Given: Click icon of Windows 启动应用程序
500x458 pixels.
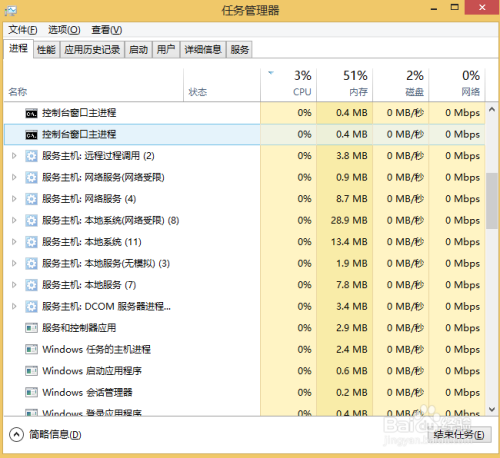Looking at the screenshot, I should pos(31,371).
